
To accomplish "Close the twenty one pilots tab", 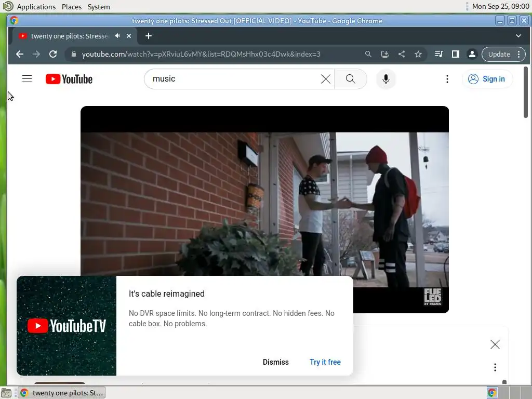I will [129, 36].
